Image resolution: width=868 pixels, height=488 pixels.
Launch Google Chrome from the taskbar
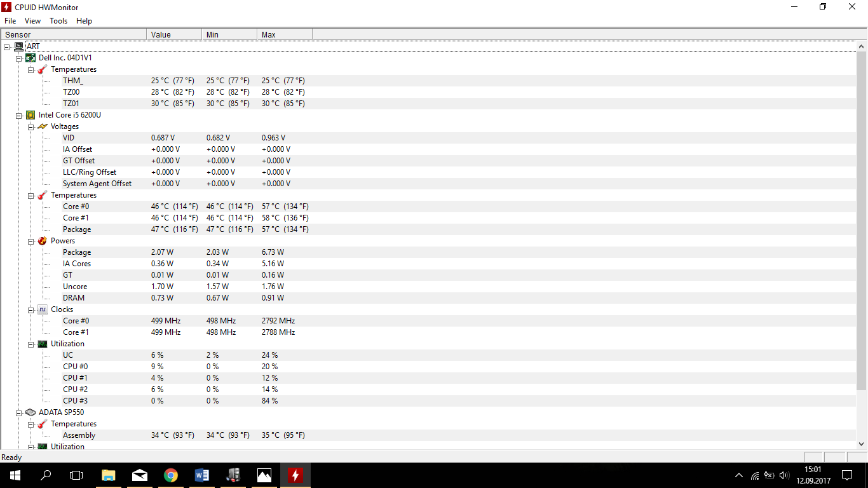[x=170, y=475]
